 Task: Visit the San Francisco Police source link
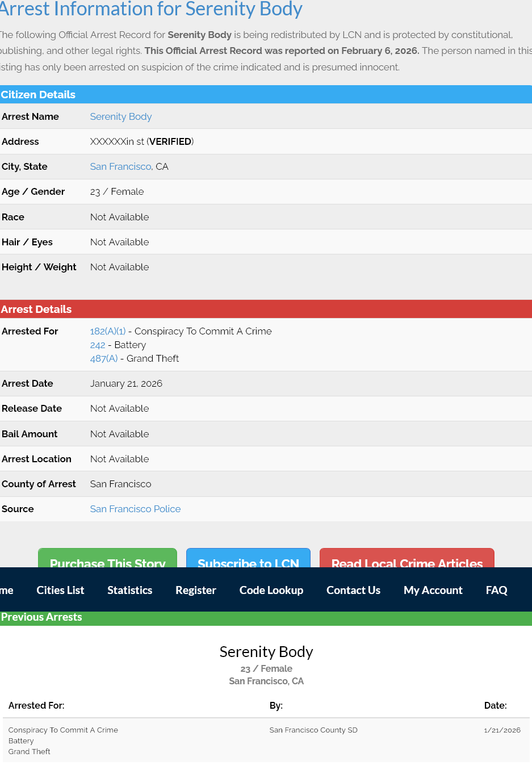tap(135, 509)
